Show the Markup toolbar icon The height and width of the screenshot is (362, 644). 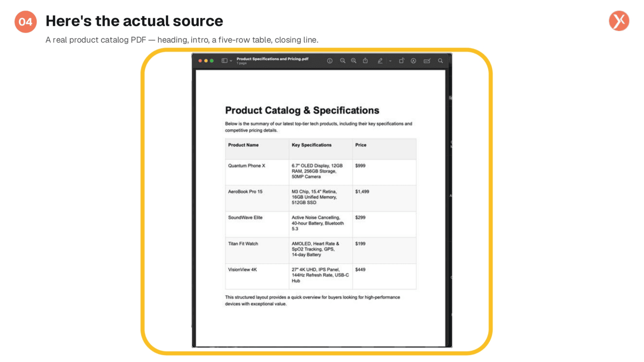(413, 61)
